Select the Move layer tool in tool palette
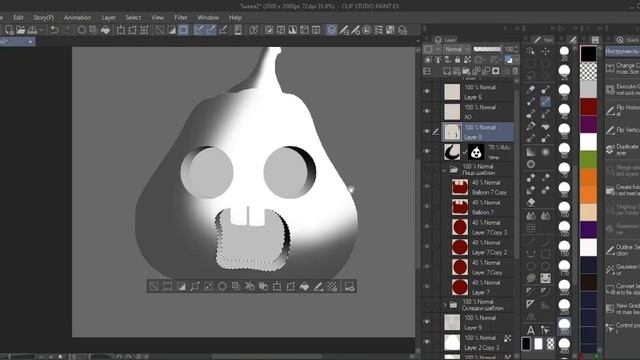 545,51
